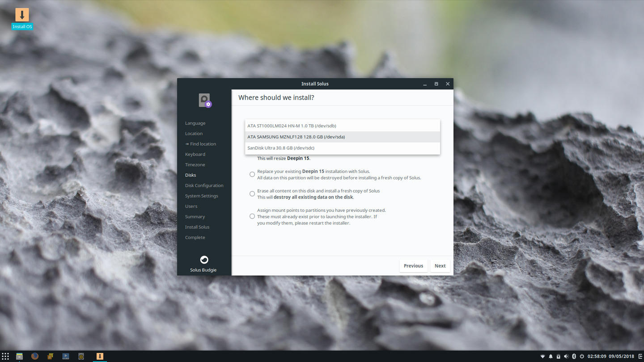
Task: Open the volume indicator
Action: [x=566, y=356]
